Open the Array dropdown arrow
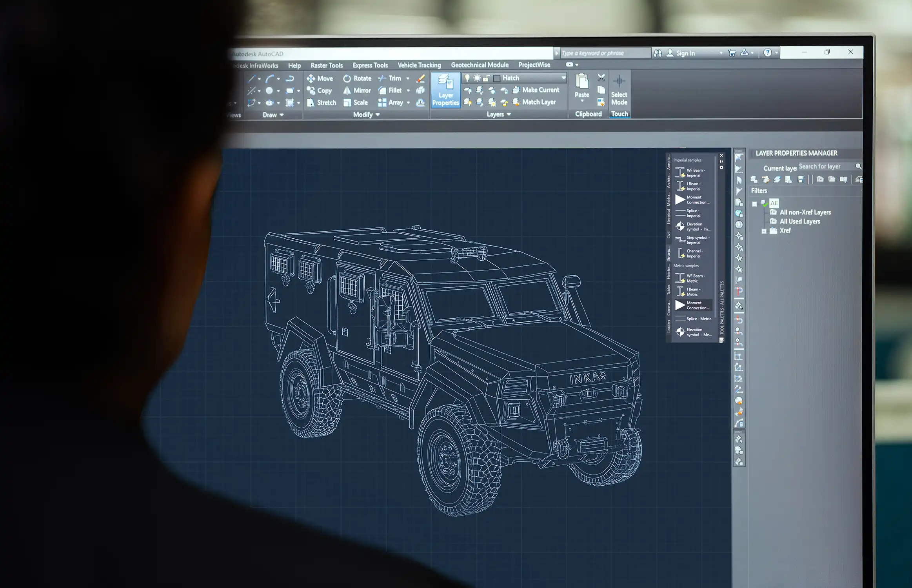The image size is (912, 588). point(409,103)
